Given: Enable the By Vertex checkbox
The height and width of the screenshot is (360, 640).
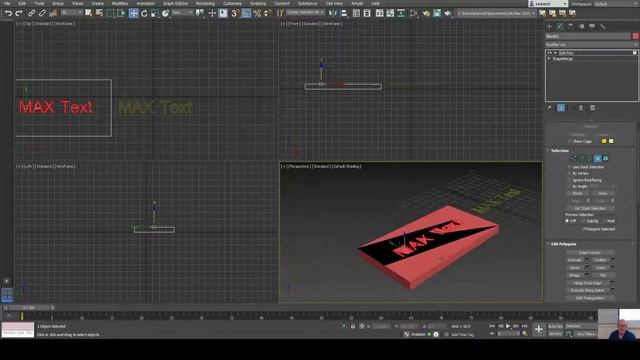Looking at the screenshot, I should click(570, 173).
